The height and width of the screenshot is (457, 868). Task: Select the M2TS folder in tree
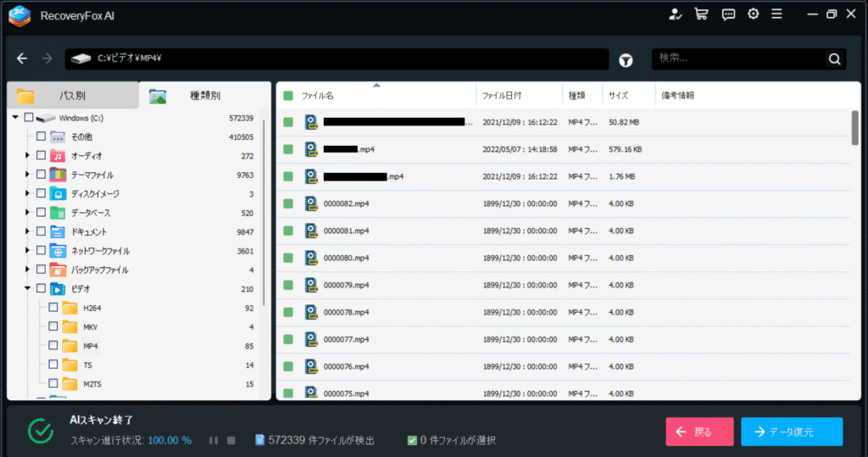[x=92, y=384]
